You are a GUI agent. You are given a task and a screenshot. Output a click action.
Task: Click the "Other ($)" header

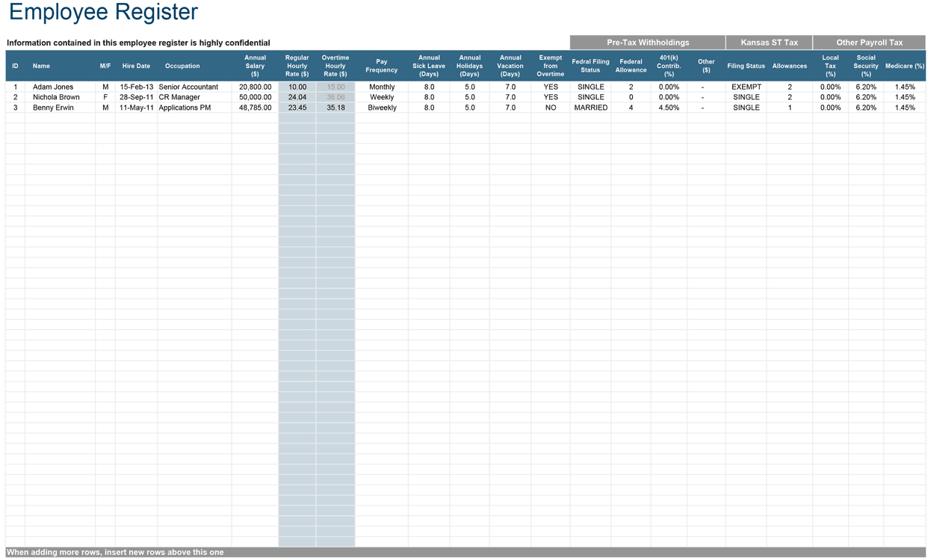tap(706, 66)
